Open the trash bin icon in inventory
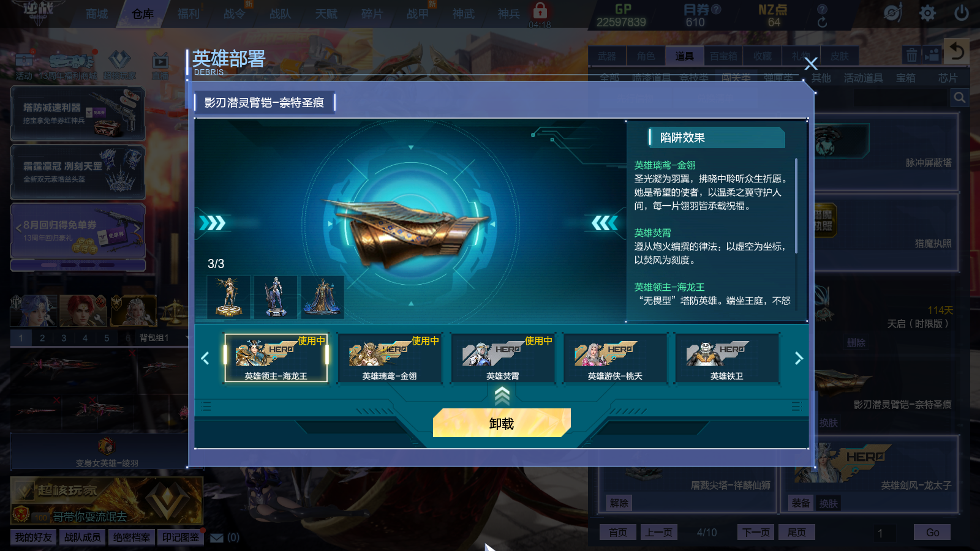The image size is (980, 551). coord(911,56)
